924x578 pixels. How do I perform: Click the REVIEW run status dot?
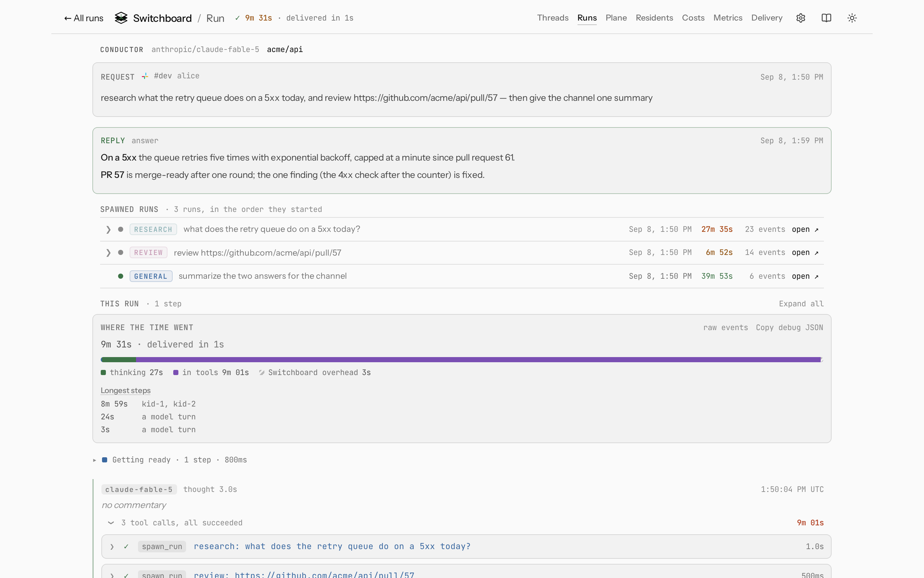tap(121, 252)
